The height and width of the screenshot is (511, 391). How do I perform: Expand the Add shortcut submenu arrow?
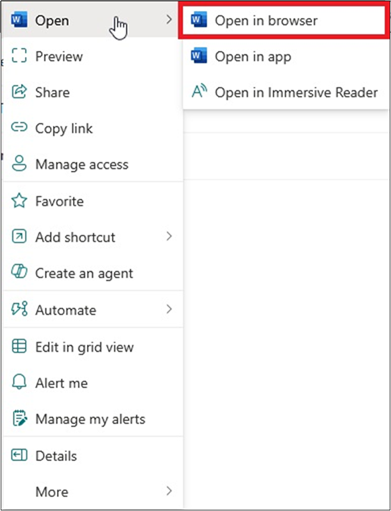click(169, 236)
